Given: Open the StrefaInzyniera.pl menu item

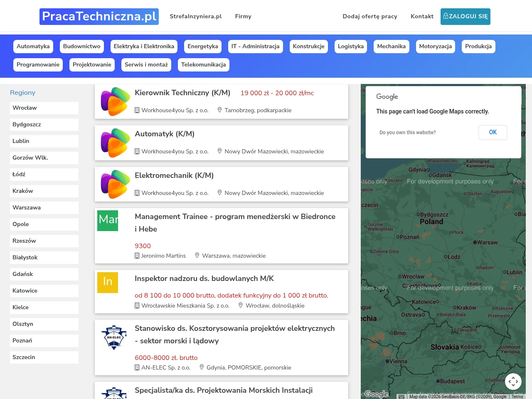Looking at the screenshot, I should 196,17.
